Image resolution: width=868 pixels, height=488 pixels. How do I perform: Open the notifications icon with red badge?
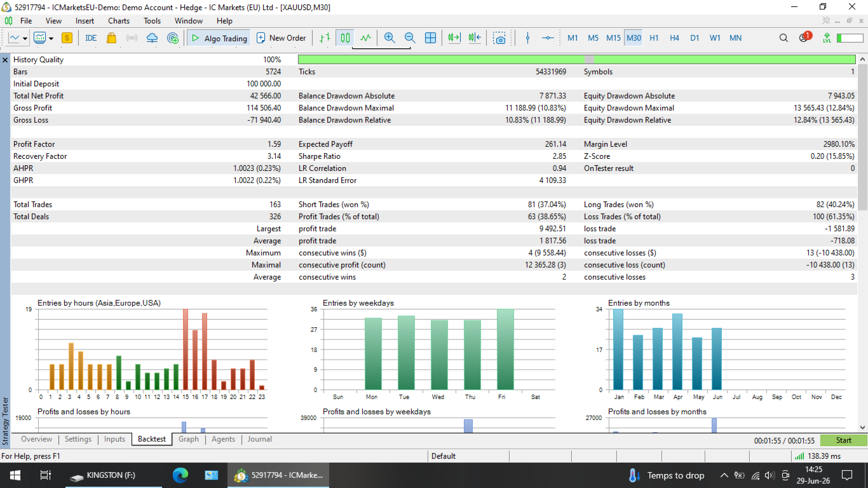[x=804, y=37]
